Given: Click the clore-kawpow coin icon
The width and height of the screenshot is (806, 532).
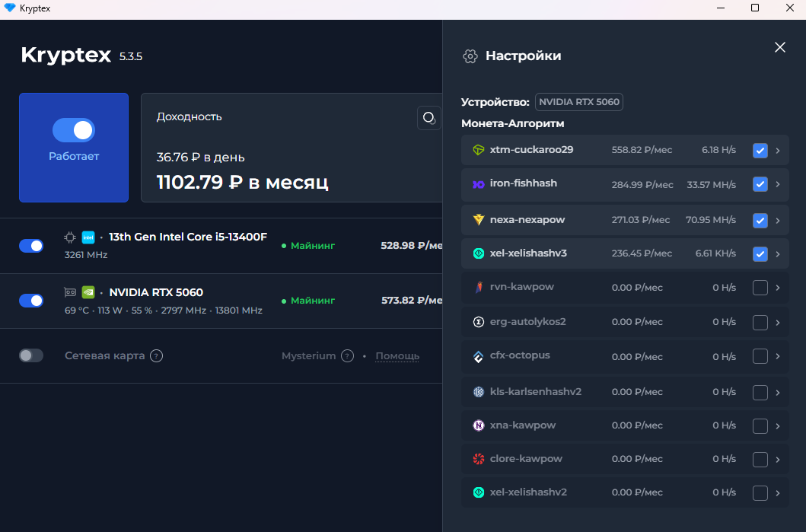Looking at the screenshot, I should (479, 459).
